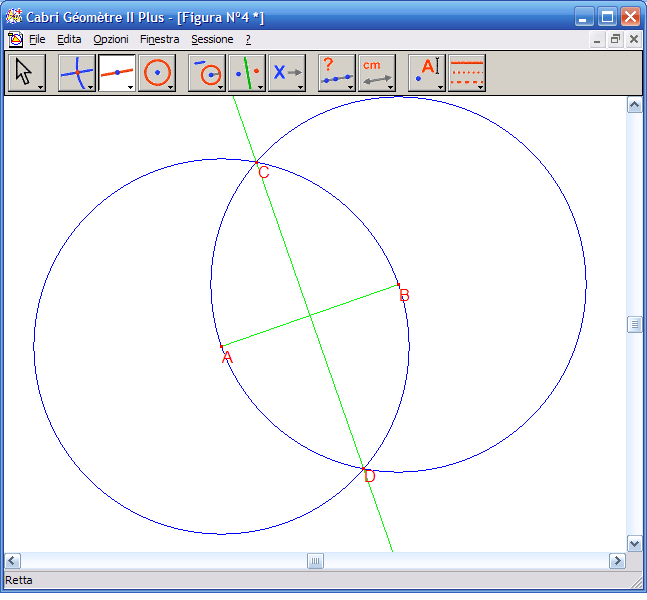Click label D near the bottom intersection

pos(370,476)
